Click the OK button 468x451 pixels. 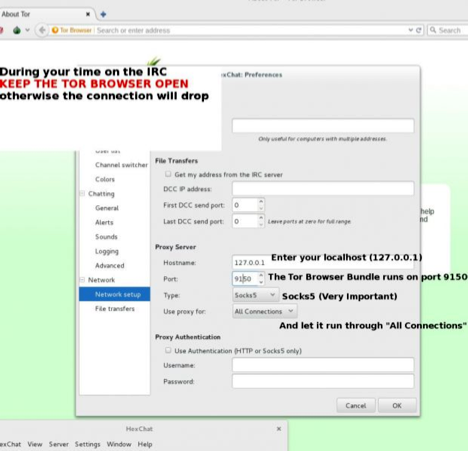coord(397,405)
